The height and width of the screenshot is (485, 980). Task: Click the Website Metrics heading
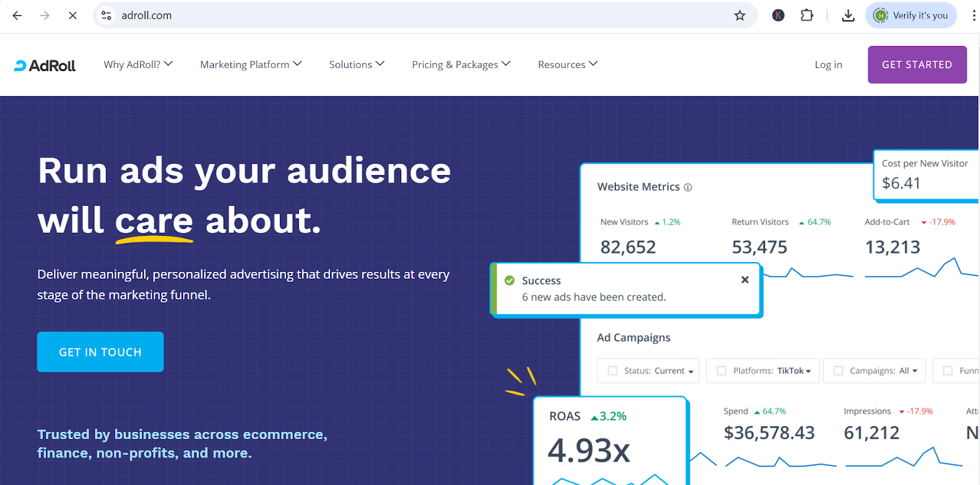[638, 187]
